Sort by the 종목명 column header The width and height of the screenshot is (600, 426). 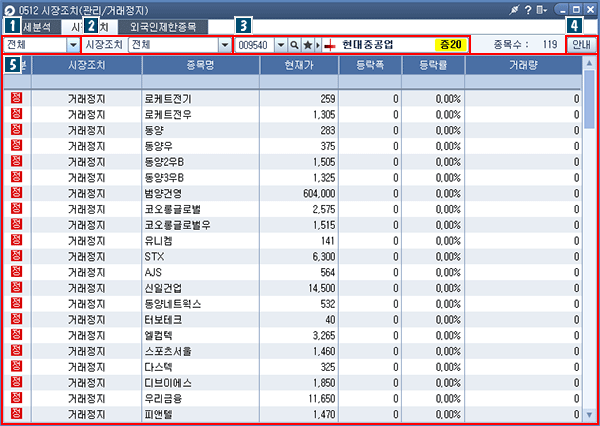201,65
